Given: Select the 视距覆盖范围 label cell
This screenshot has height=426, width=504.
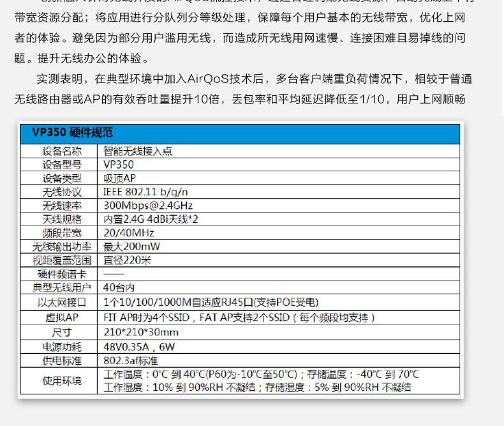Looking at the screenshot, I should (x=59, y=260).
